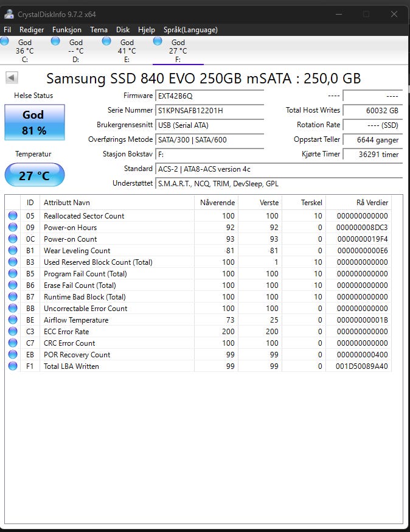Screen dimensions: 410x532
Task: Click raw value 0000000019F4
Action: click(363, 239)
